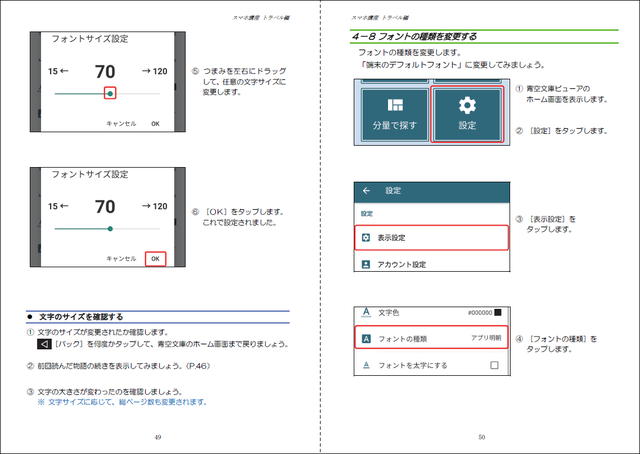Image resolution: width=640 pixels, height=454 pixels.
Task: Tap the layout icon on 分量で探す tile
Action: coord(395,105)
